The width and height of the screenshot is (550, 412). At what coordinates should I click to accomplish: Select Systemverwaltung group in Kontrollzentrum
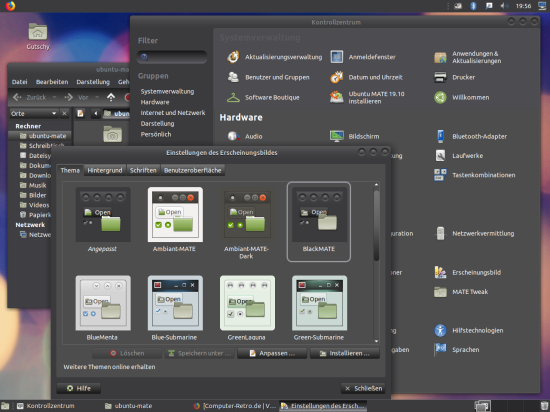tap(167, 92)
